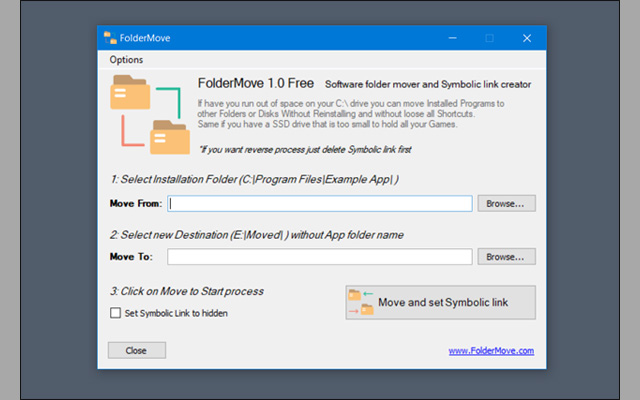This screenshot has width=640, height=400.
Task: Focus the Move To path field
Action: point(320,257)
